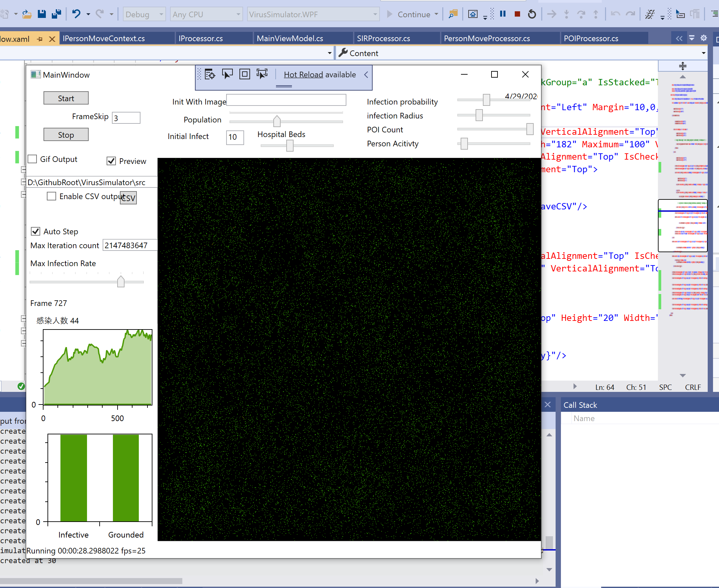The width and height of the screenshot is (719, 588).
Task: Open the Any CPU platform dropdown
Action: click(206, 14)
